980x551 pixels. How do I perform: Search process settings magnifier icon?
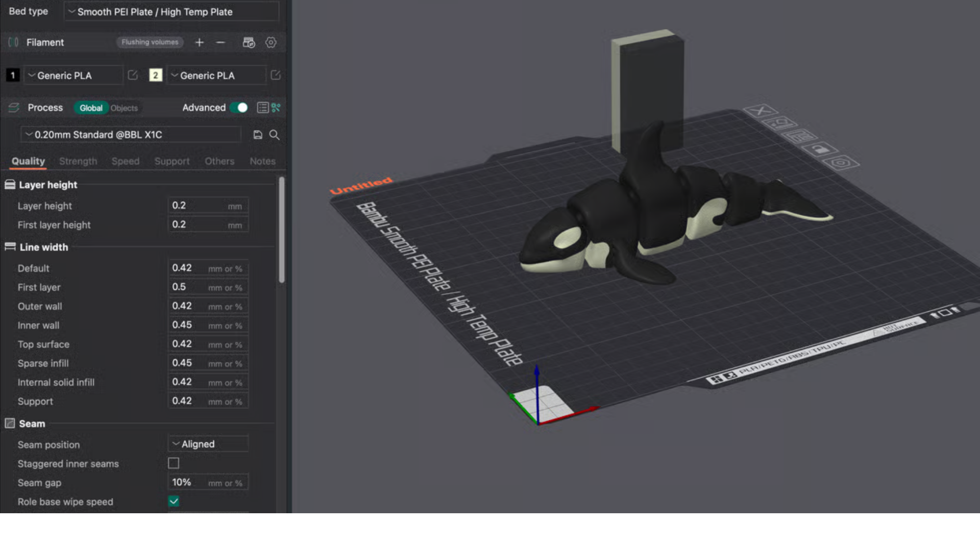click(274, 135)
